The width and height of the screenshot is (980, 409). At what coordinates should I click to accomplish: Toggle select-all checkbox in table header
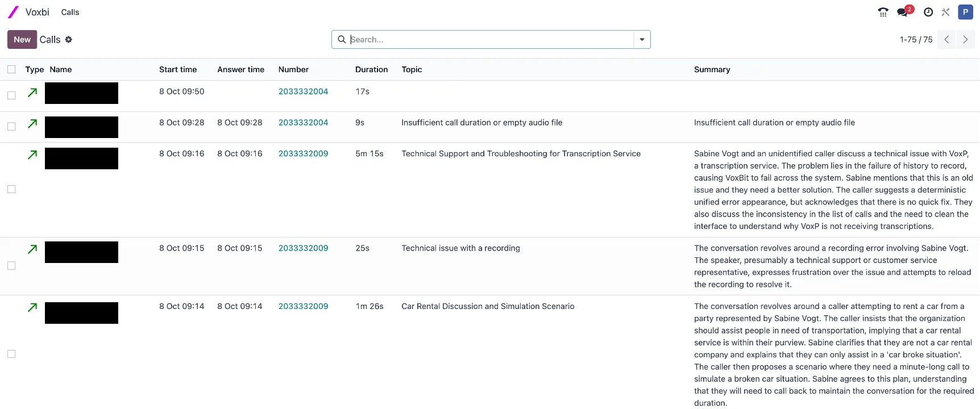(x=11, y=69)
